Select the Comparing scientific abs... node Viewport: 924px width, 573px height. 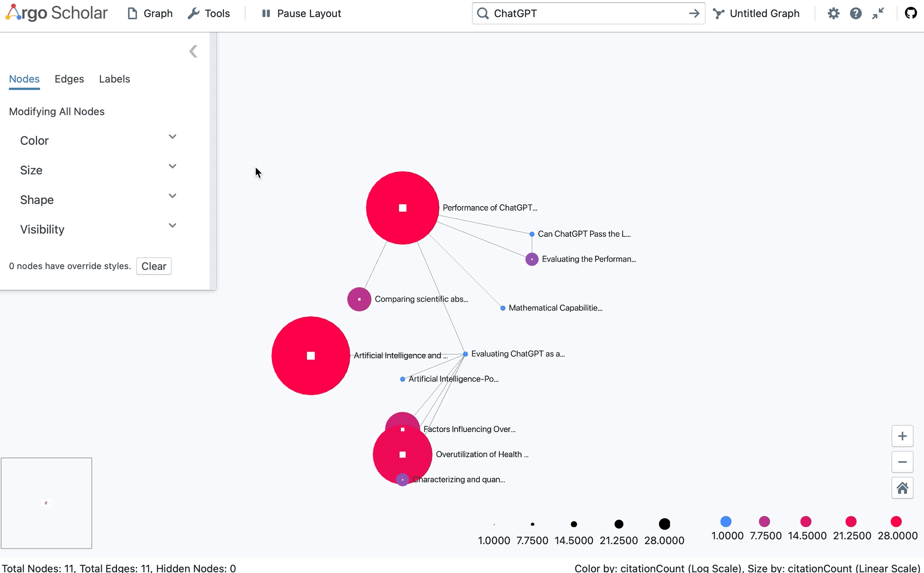(360, 299)
